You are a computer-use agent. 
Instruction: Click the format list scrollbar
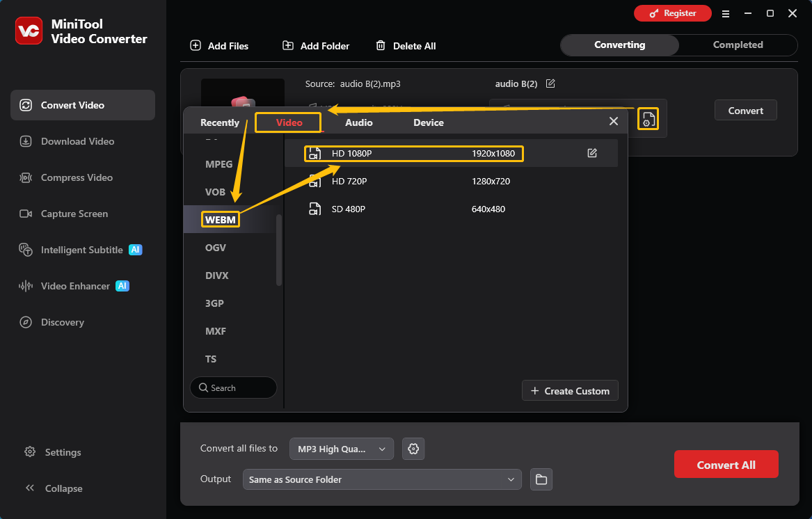tap(279, 250)
